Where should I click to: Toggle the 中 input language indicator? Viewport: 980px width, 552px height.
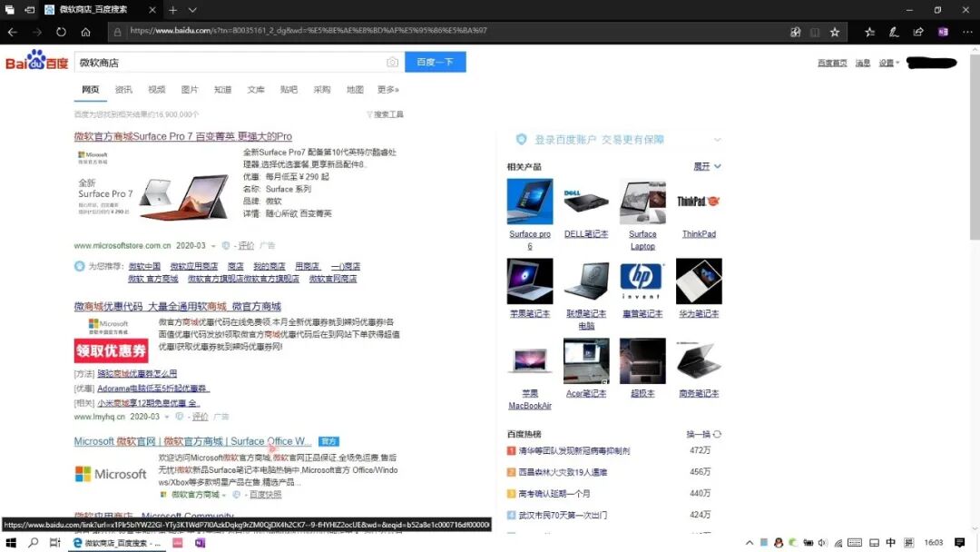pos(891,543)
